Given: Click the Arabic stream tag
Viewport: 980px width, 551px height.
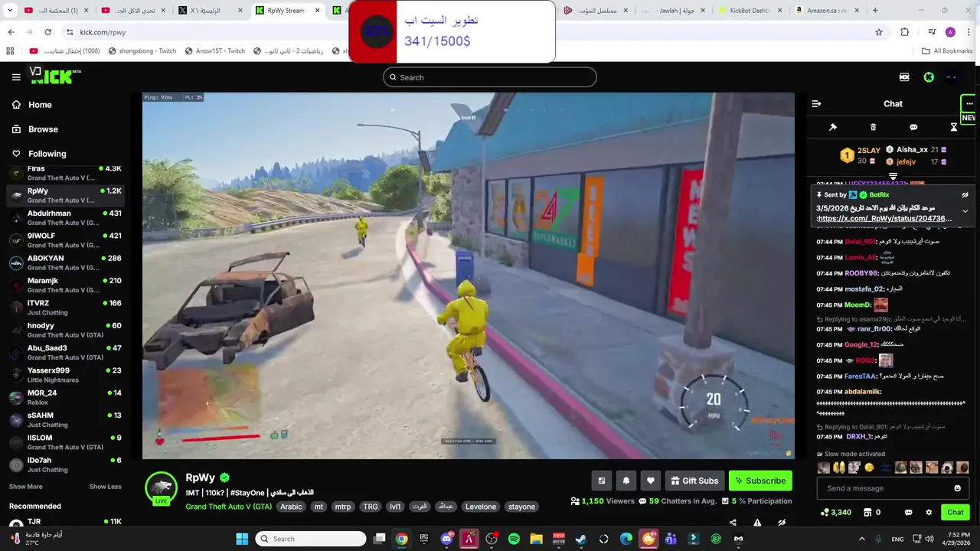Looking at the screenshot, I should coord(291,507).
